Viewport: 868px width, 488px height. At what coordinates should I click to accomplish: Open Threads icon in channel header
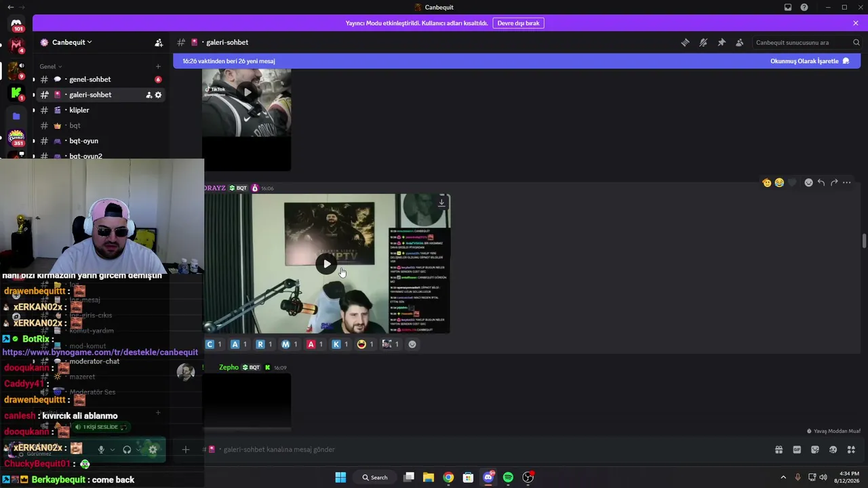pos(686,43)
